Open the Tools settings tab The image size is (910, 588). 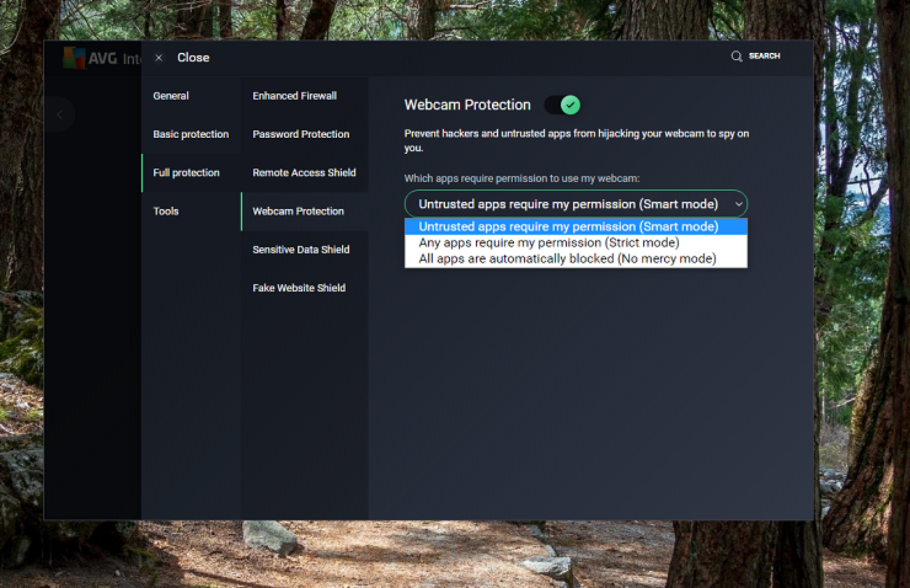click(166, 211)
